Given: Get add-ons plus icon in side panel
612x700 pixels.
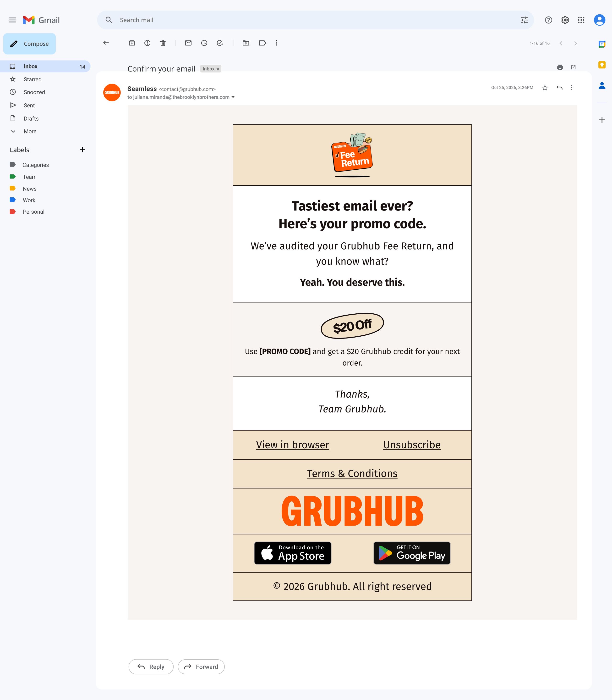Looking at the screenshot, I should click(602, 120).
